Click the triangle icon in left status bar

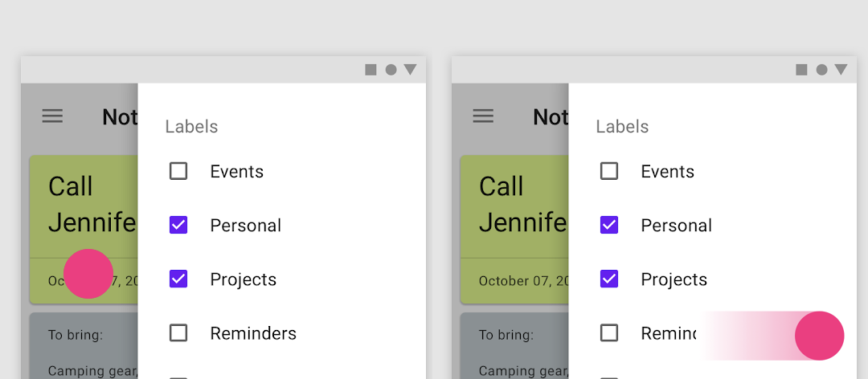(410, 70)
